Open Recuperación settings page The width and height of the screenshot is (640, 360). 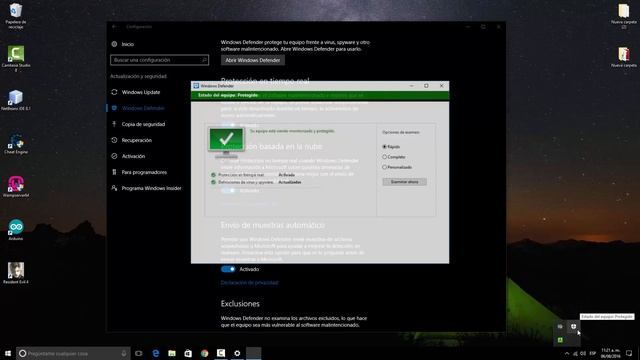click(136, 140)
